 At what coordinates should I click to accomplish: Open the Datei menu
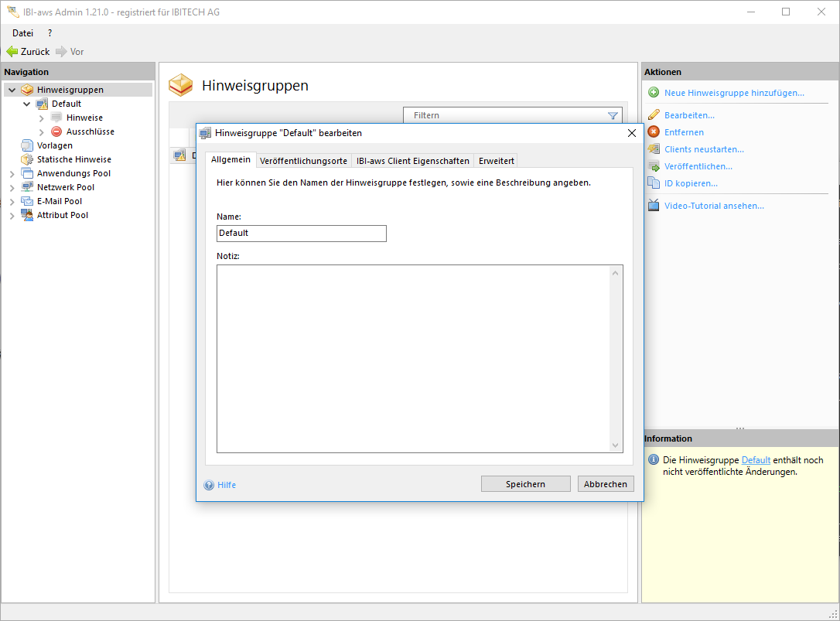pos(22,33)
